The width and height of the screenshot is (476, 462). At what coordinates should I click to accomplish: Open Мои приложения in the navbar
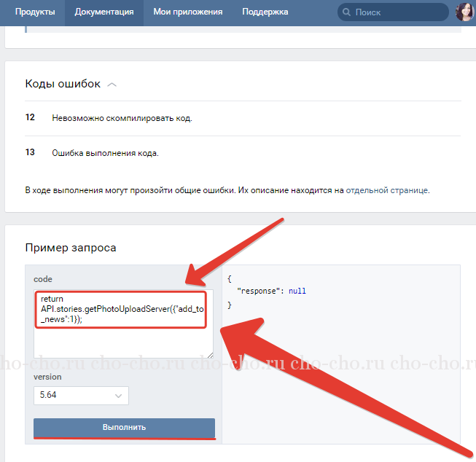pyautogui.click(x=188, y=12)
